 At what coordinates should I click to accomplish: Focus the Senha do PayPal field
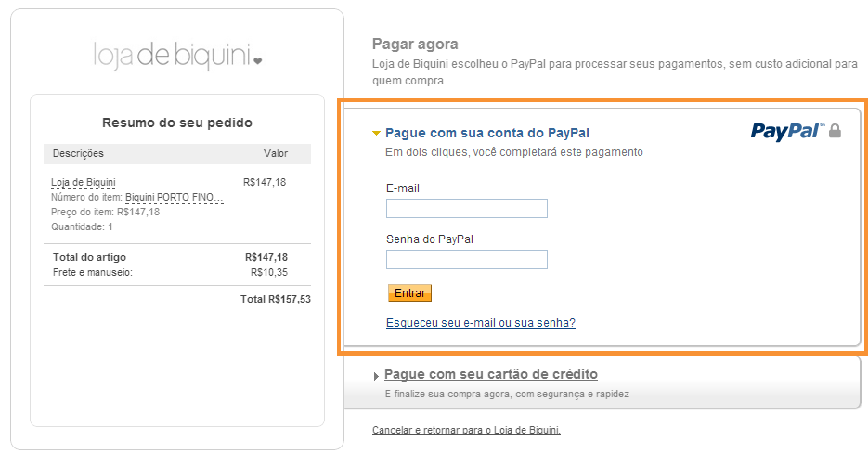[x=467, y=259]
